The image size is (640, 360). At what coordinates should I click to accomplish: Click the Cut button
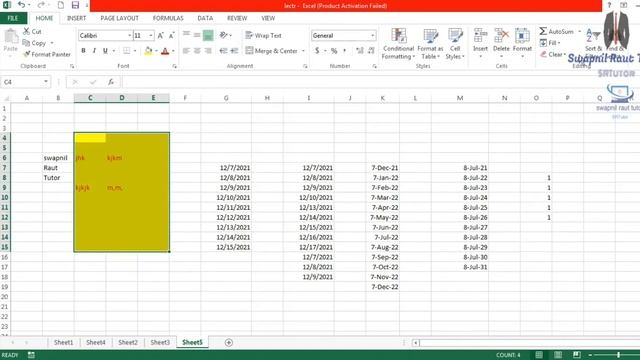coord(32,31)
